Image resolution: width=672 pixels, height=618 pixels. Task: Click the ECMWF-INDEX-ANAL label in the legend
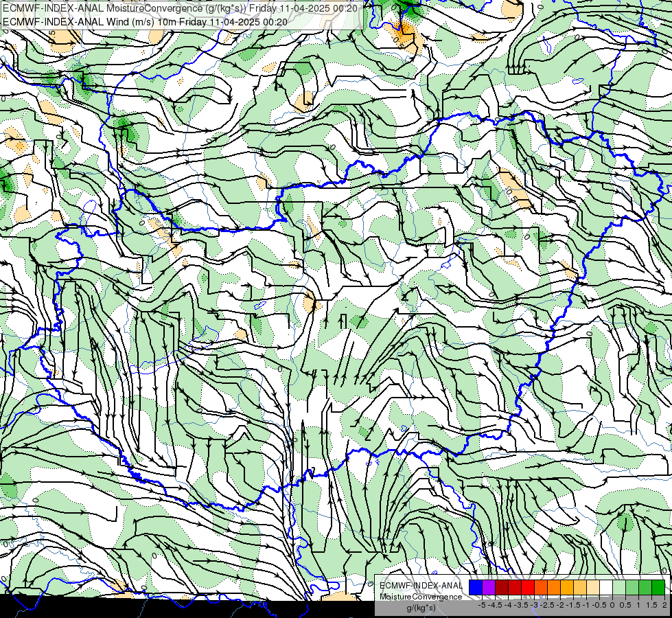421,586
